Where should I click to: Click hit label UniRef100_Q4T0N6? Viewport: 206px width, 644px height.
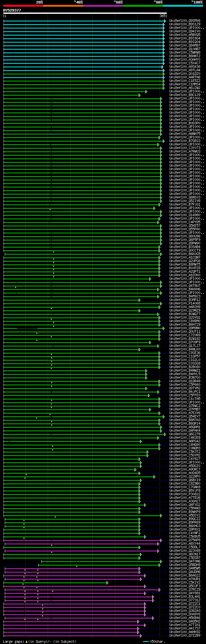185,561
